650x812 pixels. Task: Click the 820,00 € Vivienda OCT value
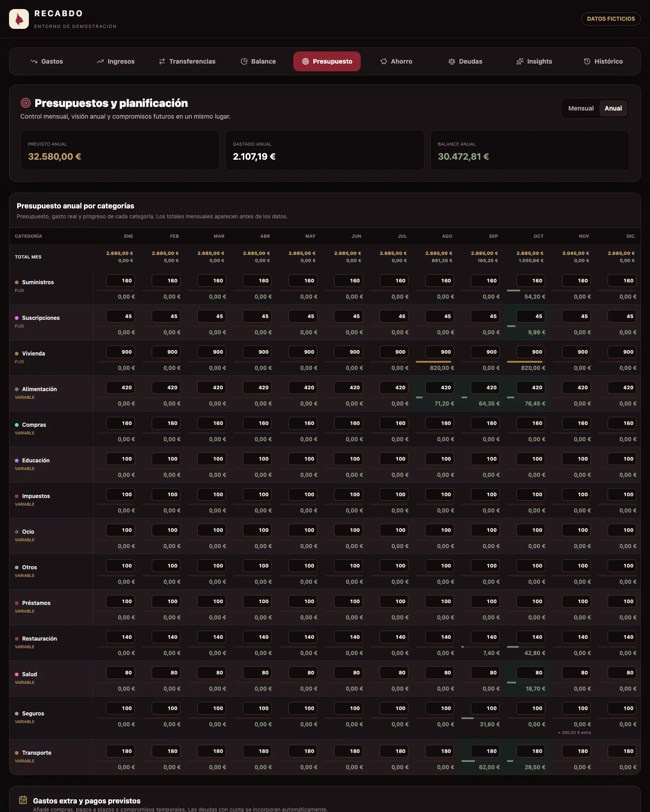(x=533, y=368)
